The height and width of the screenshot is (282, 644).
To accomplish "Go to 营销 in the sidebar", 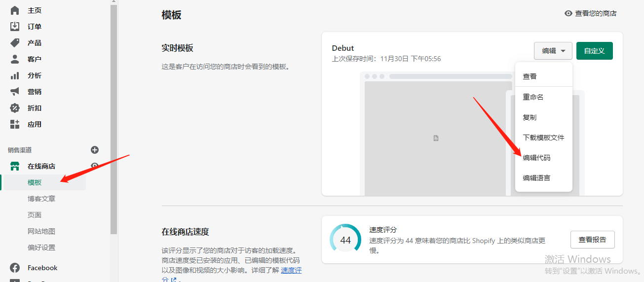I will 35,92.
